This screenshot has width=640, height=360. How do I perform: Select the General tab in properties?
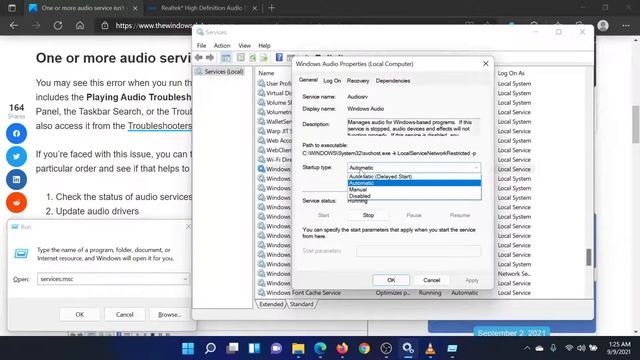click(x=308, y=80)
